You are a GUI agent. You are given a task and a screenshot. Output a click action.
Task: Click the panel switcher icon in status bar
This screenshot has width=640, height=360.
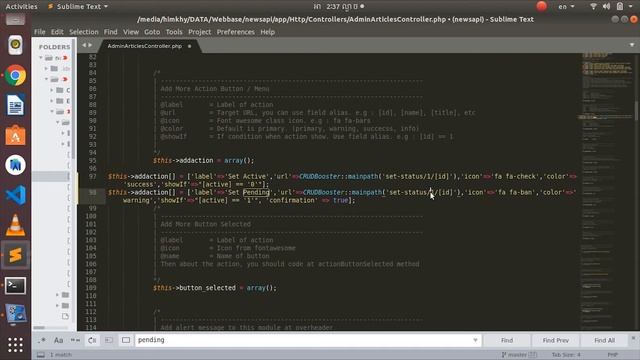click(41, 355)
